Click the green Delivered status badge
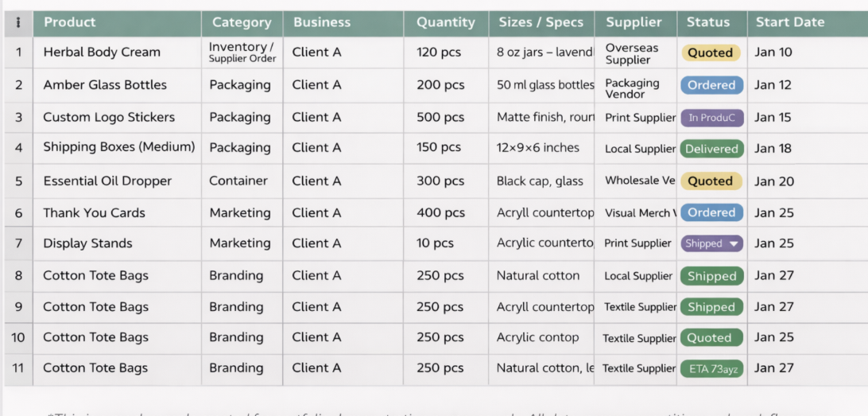Viewport: 868px width, 416px height. [x=711, y=149]
